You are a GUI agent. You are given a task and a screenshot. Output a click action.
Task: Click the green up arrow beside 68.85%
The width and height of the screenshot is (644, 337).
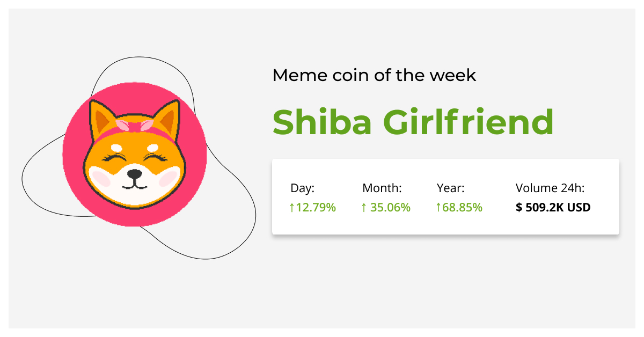[x=438, y=207]
